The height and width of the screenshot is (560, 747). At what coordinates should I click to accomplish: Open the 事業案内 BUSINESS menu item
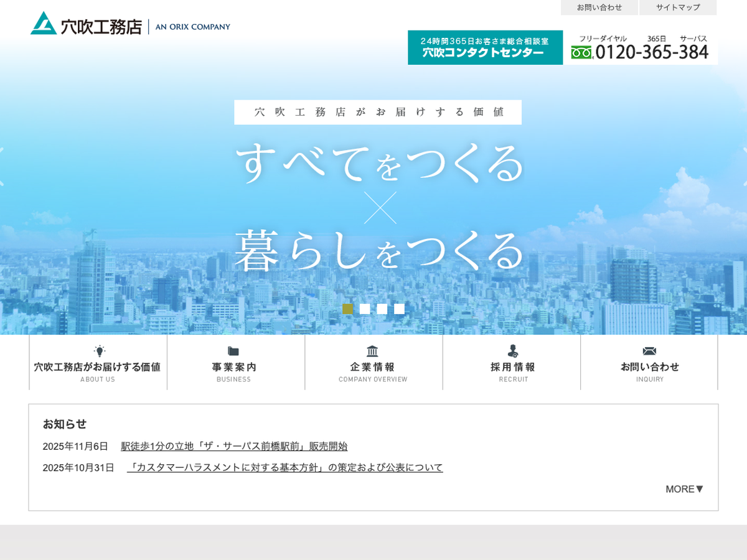coord(234,367)
